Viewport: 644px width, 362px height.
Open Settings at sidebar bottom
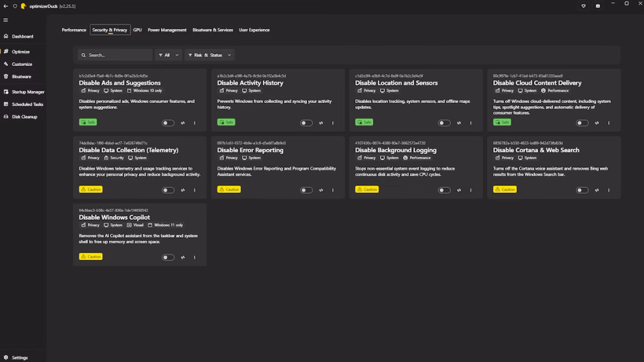click(19, 358)
